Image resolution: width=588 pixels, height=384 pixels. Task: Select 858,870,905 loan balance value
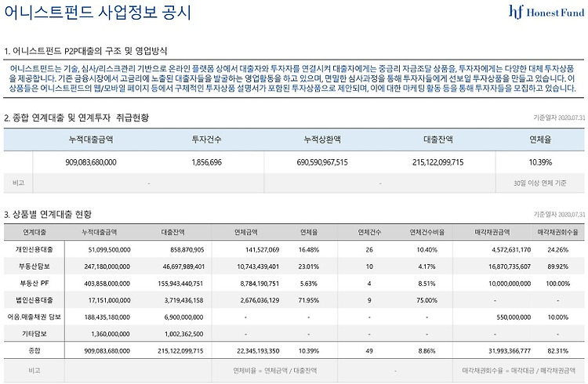click(x=187, y=250)
